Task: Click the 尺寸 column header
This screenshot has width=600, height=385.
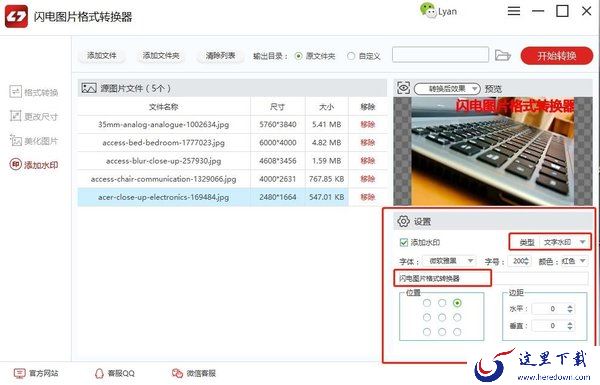Action: 277,107
